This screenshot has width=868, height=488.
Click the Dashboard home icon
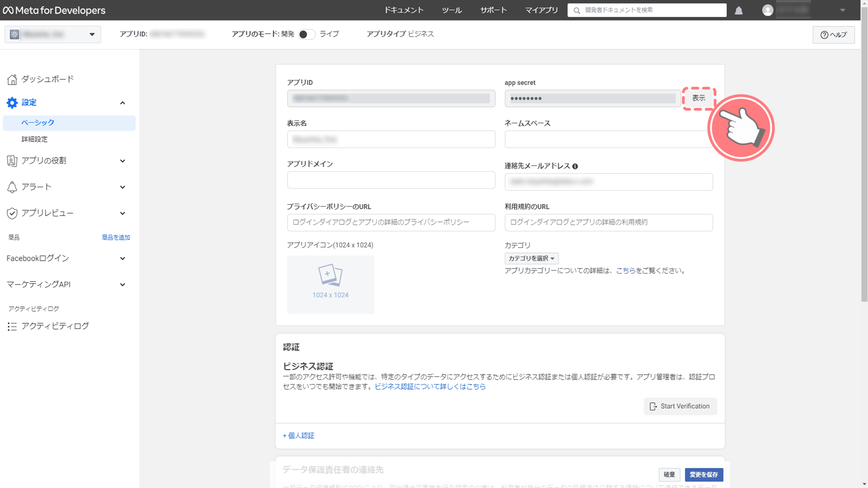(12, 79)
